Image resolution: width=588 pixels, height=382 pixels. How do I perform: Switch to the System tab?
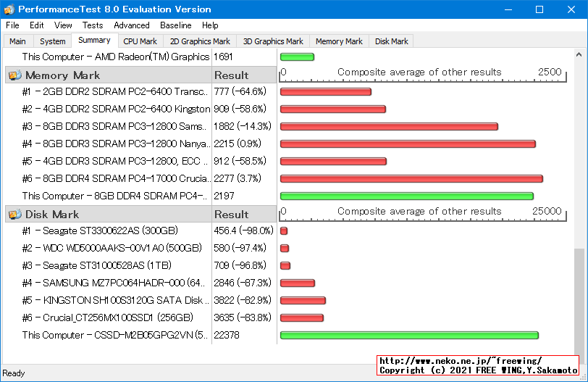coord(52,41)
